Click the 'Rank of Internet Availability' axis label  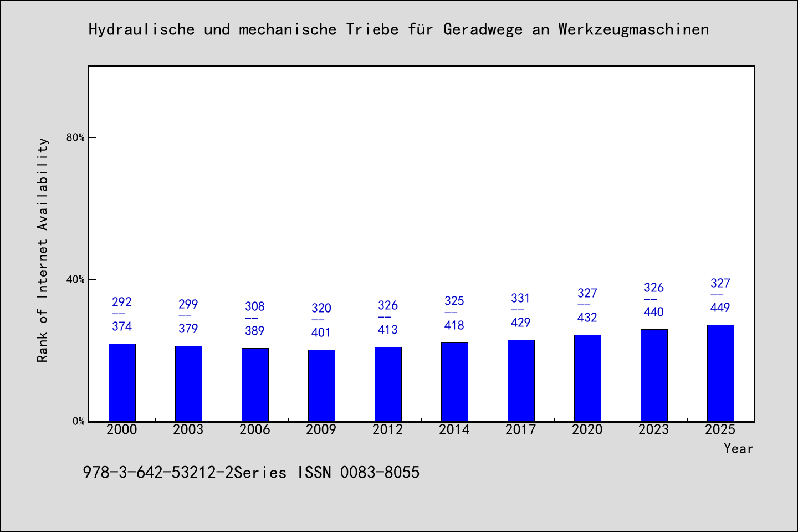(x=43, y=250)
